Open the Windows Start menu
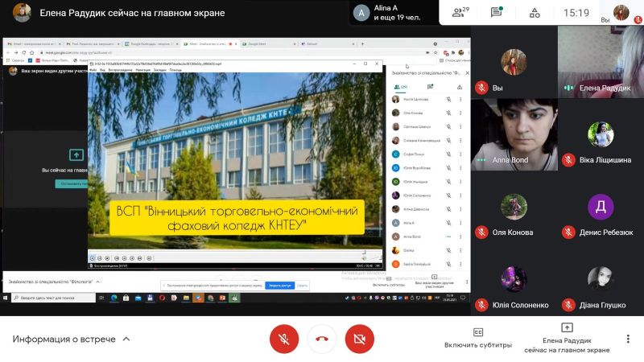This screenshot has height=362, width=644. [x=6, y=298]
